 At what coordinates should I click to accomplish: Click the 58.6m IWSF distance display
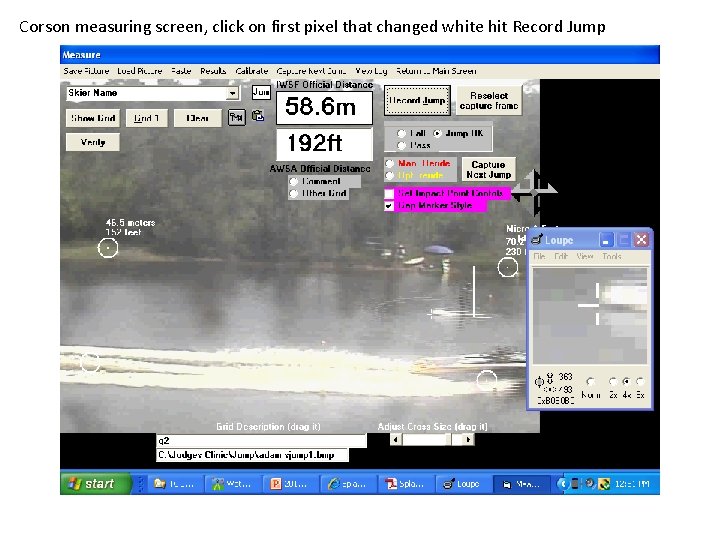tap(324, 107)
